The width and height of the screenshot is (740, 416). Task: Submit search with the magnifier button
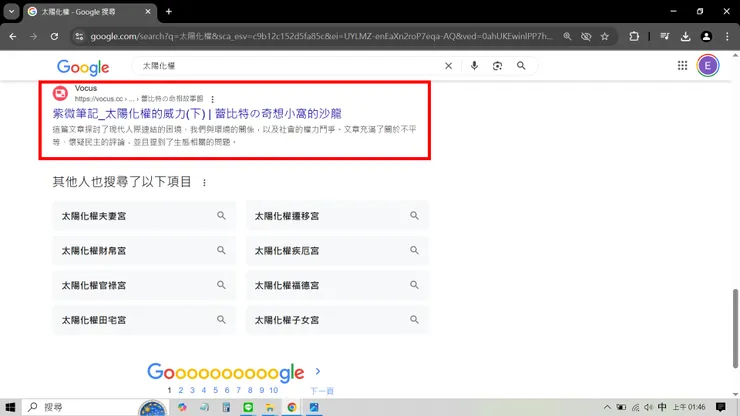521,66
